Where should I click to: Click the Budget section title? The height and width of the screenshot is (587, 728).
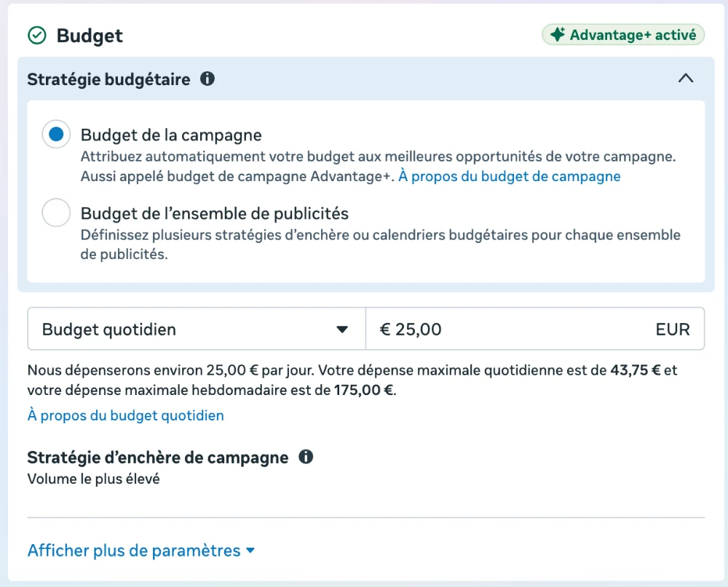pyautogui.click(x=90, y=36)
